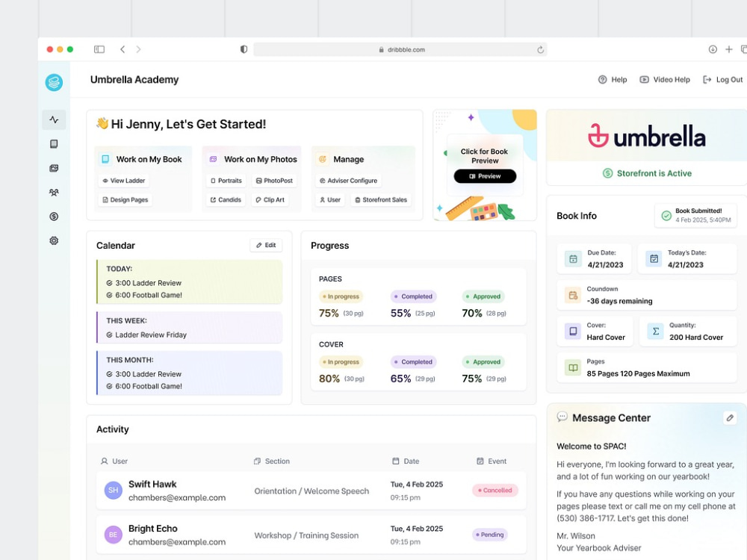Open Storefront Sales
Image resolution: width=747 pixels, height=560 pixels.
[381, 199]
